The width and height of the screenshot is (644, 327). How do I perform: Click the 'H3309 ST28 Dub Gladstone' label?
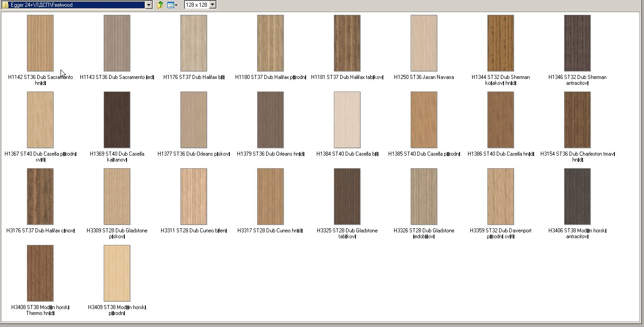pyautogui.click(x=117, y=233)
